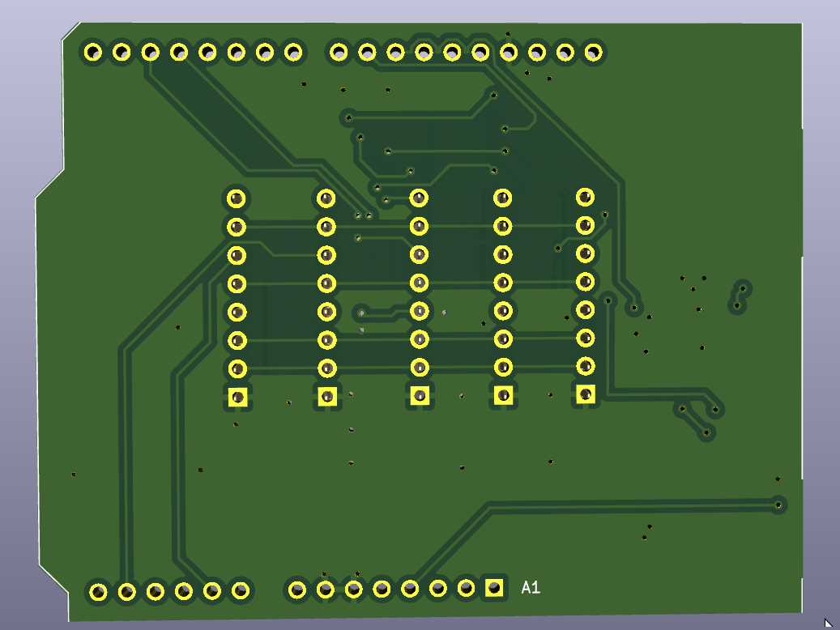This screenshot has height=630, width=840.
Task: Click top round pad of rightmost connector column
Action: (585, 197)
